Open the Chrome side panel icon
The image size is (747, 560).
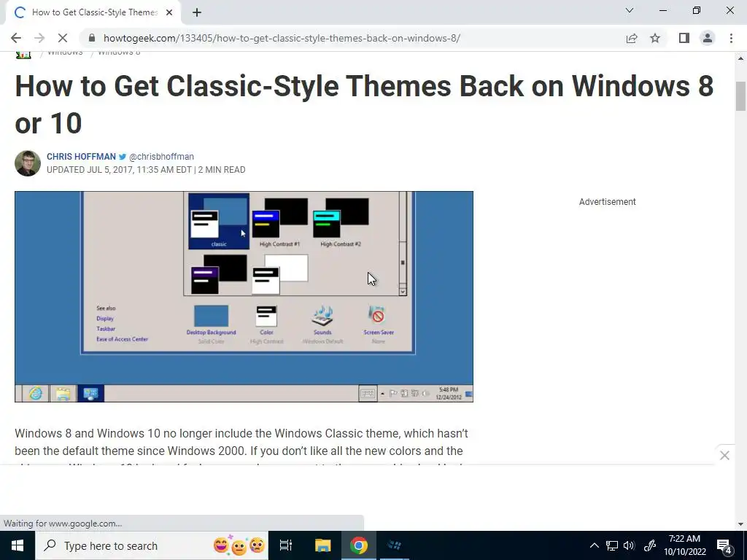(684, 38)
